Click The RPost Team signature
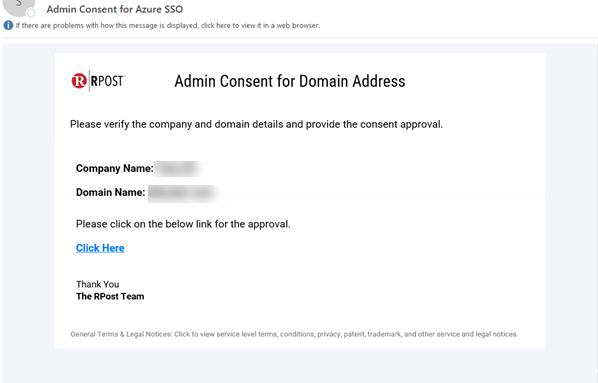The image size is (598, 383). pos(110,296)
